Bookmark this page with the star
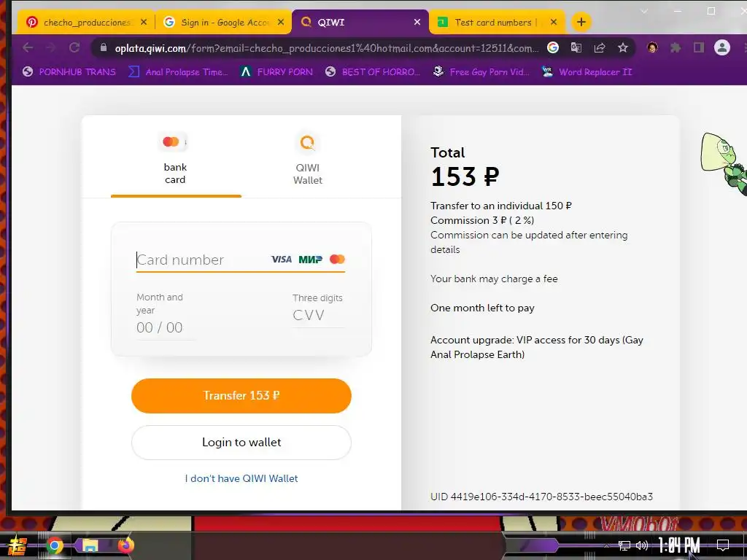The height and width of the screenshot is (560, 747). [x=623, y=47]
